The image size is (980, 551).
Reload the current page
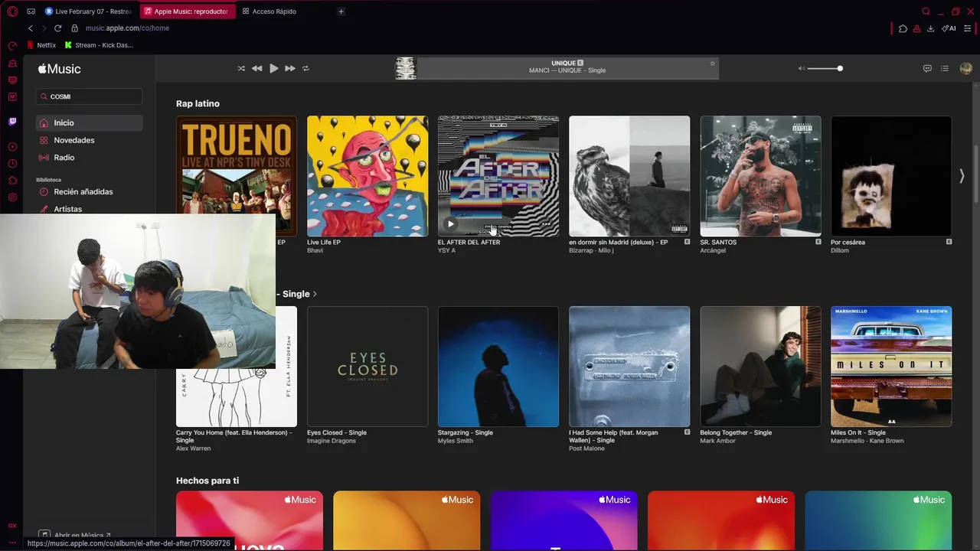(x=57, y=28)
